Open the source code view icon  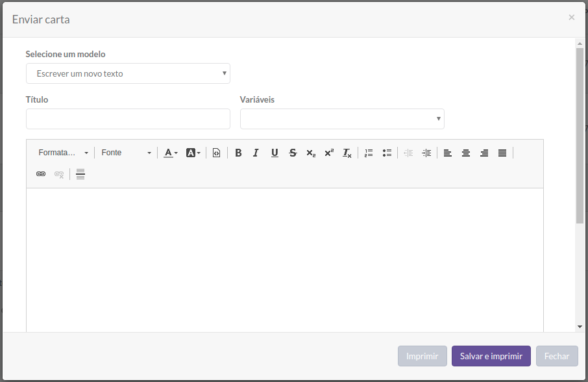tap(216, 153)
